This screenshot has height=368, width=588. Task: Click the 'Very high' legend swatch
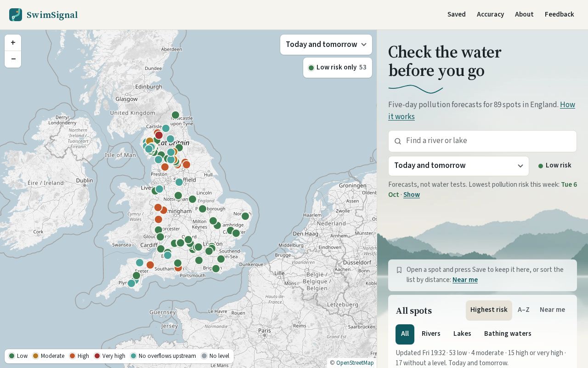click(97, 356)
